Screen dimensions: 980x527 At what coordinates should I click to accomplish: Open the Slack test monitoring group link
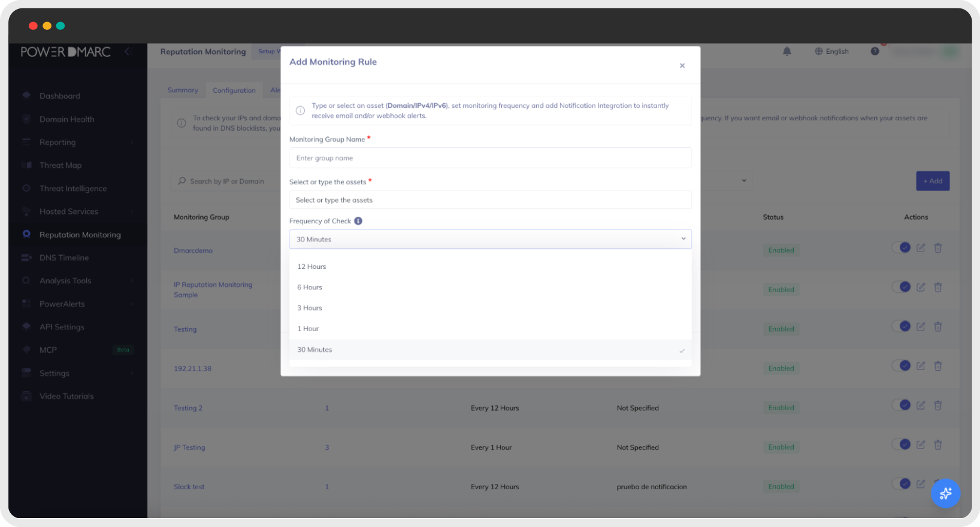pos(189,487)
